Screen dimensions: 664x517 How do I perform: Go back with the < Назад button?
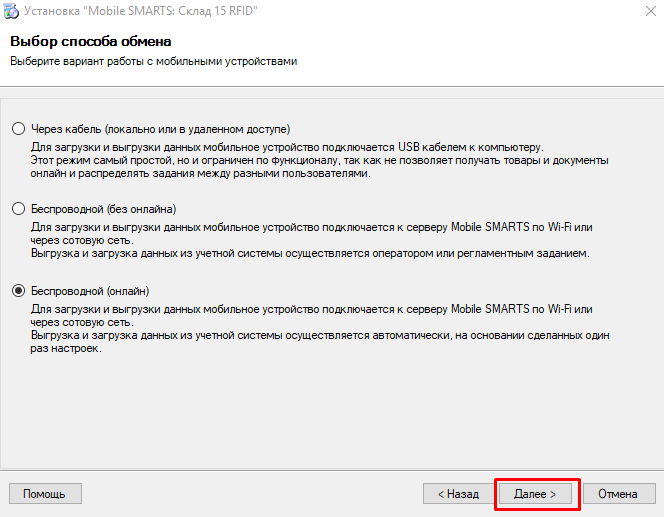pyautogui.click(x=458, y=494)
